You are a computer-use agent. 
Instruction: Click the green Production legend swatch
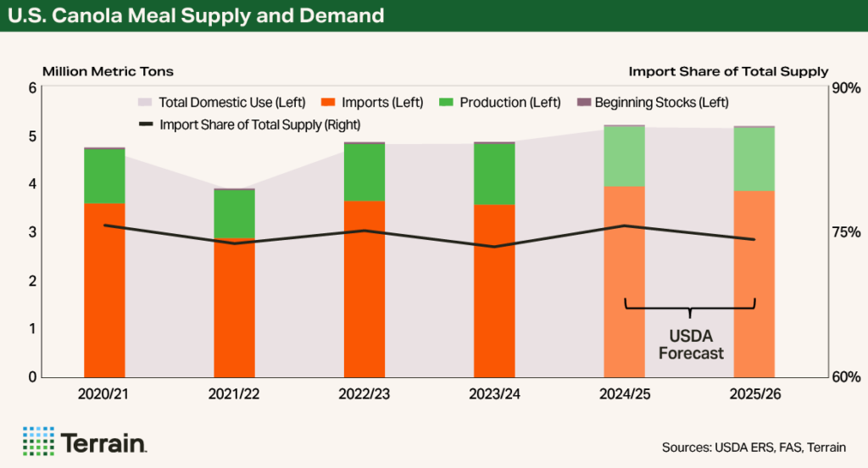click(445, 103)
